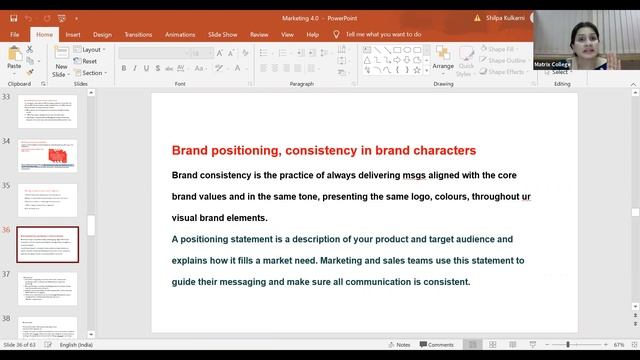640x360 pixels.
Task: Adjust the zoom slider handle
Action: 568,345
